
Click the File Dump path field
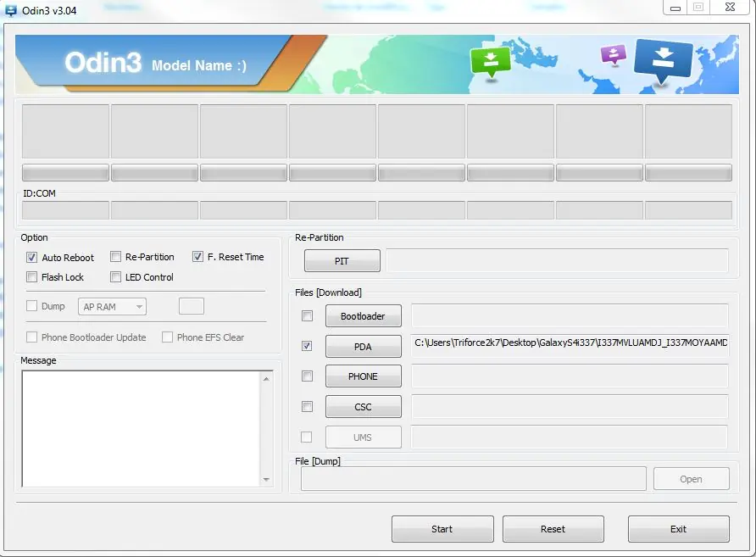click(x=474, y=478)
